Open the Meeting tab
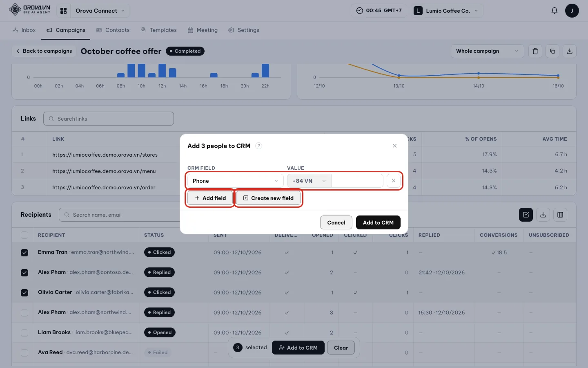 [203, 30]
